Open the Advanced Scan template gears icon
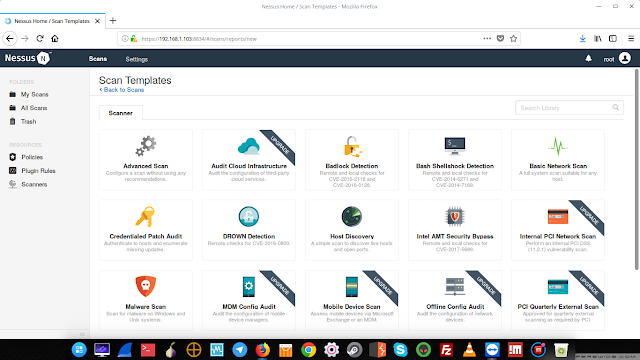The width and height of the screenshot is (640, 360). pos(146,146)
